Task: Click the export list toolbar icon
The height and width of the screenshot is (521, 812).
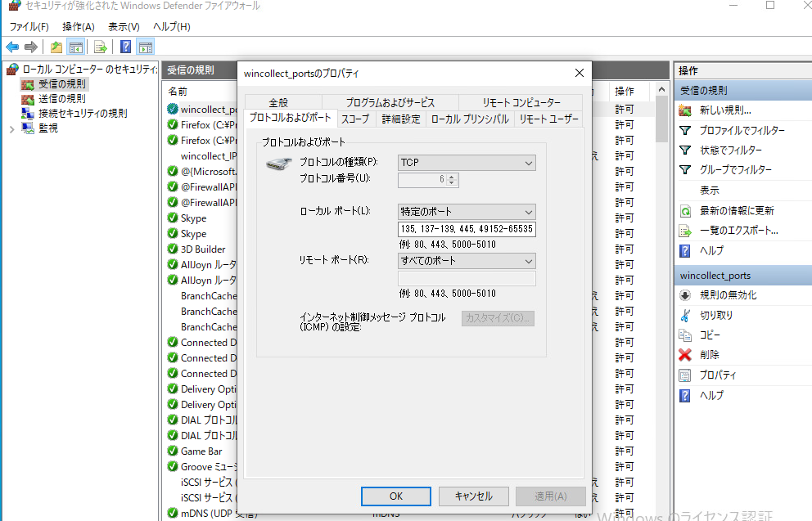Action: (x=101, y=47)
